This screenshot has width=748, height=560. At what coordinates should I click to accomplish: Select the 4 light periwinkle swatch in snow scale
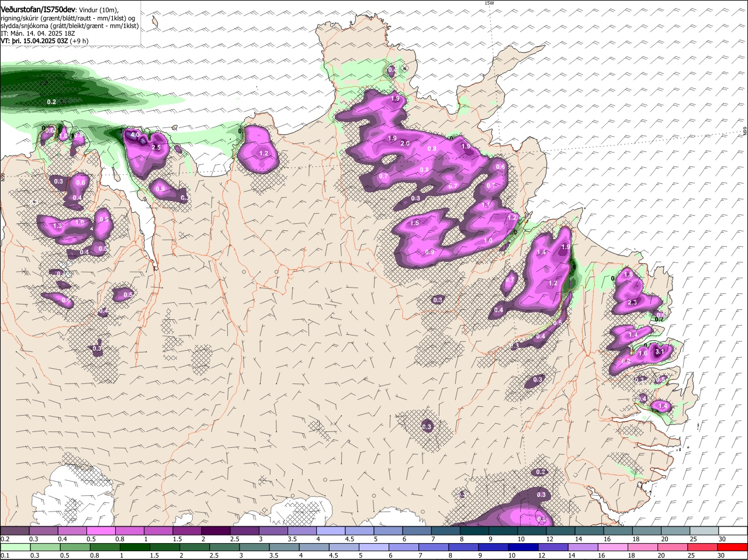tap(331, 531)
